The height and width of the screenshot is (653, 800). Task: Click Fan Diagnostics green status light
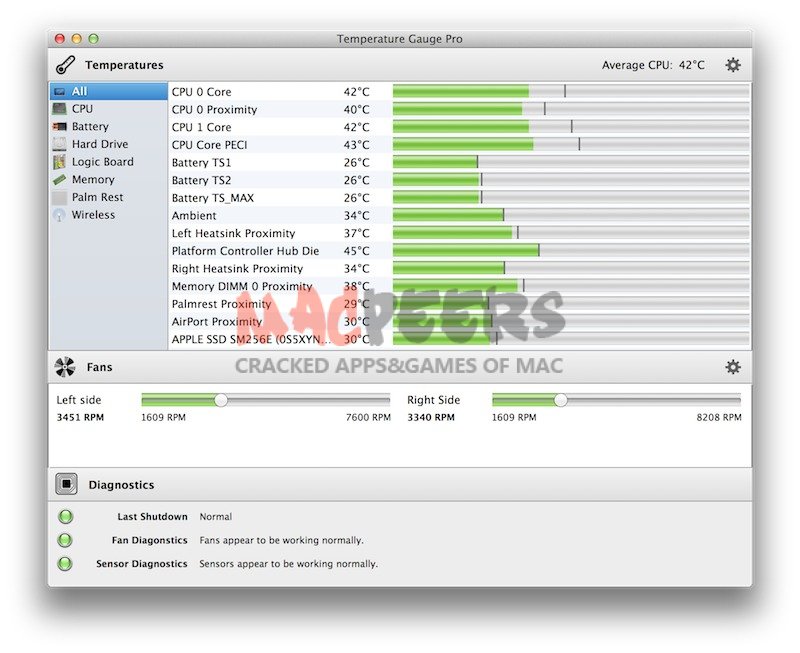[65, 540]
